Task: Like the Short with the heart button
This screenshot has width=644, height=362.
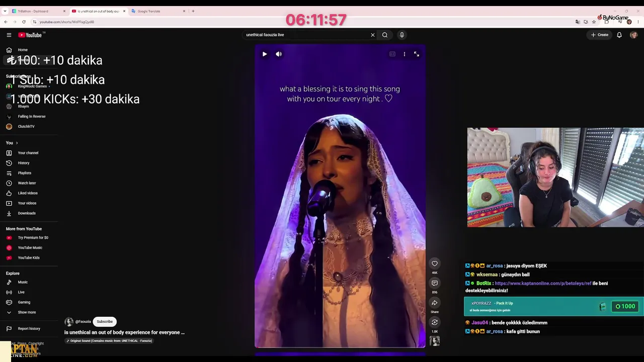Action: point(435,263)
